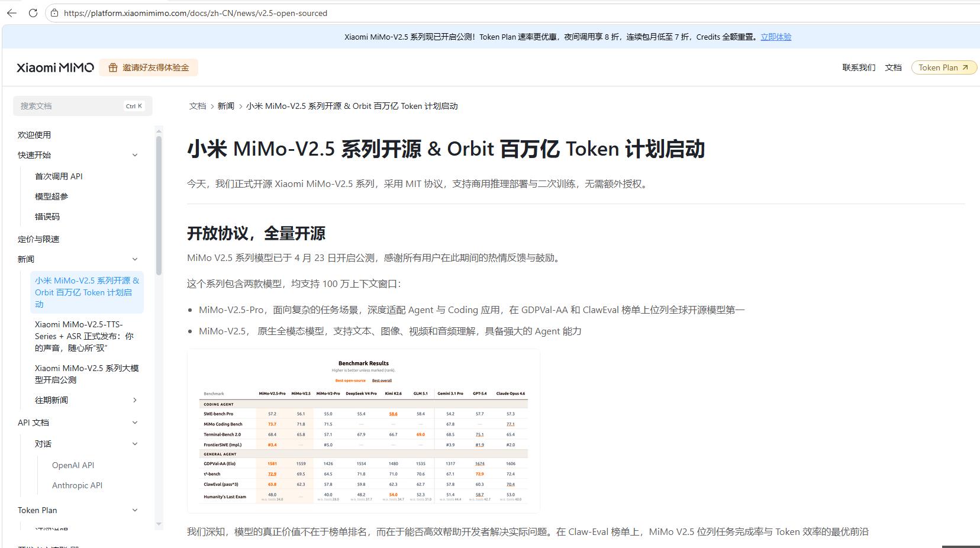The image size is (980, 548).
Task: Collapse the API 文档 section
Action: (x=135, y=423)
